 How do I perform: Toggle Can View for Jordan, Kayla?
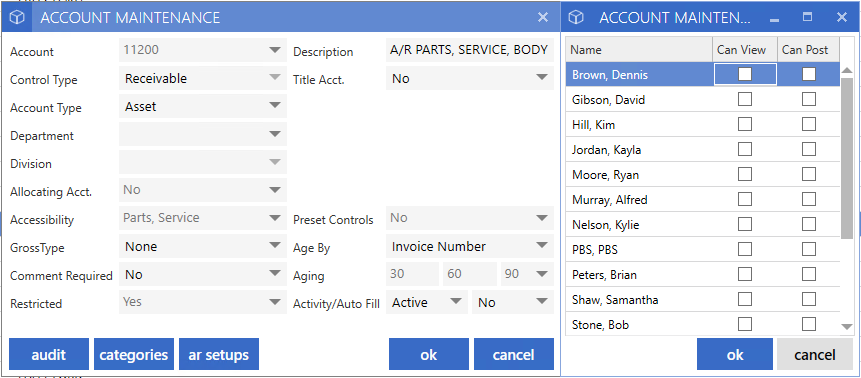click(x=745, y=149)
